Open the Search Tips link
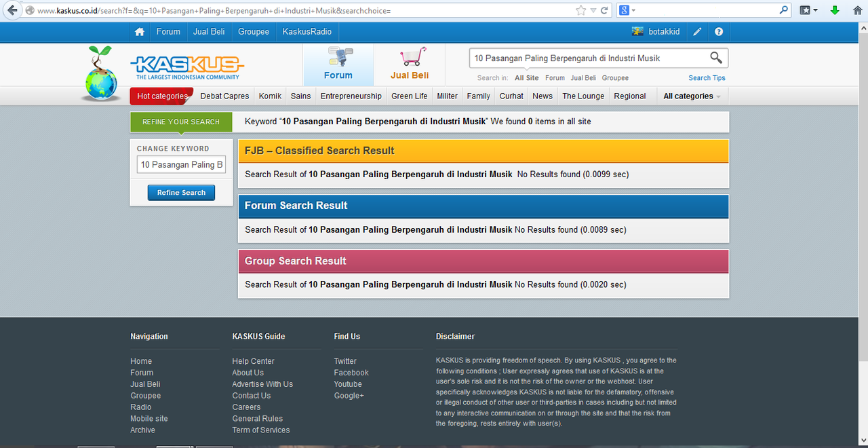 (707, 78)
